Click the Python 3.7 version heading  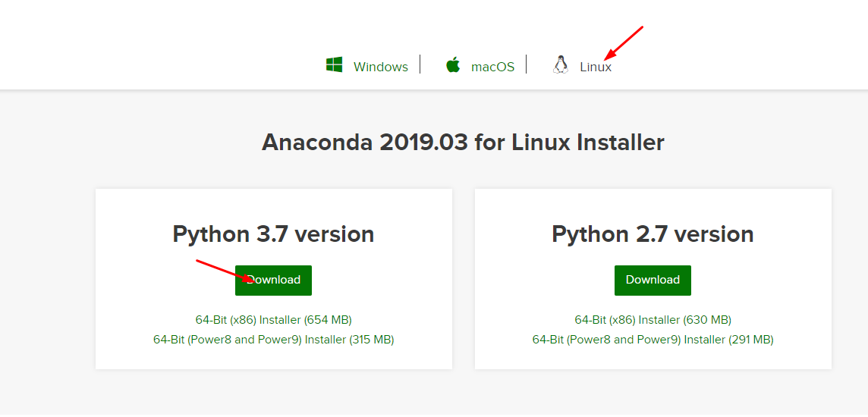tap(273, 234)
